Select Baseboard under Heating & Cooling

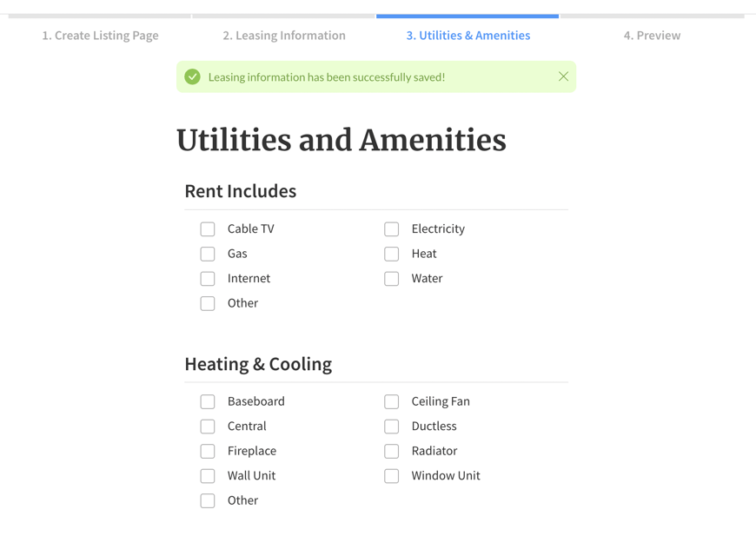coord(208,401)
